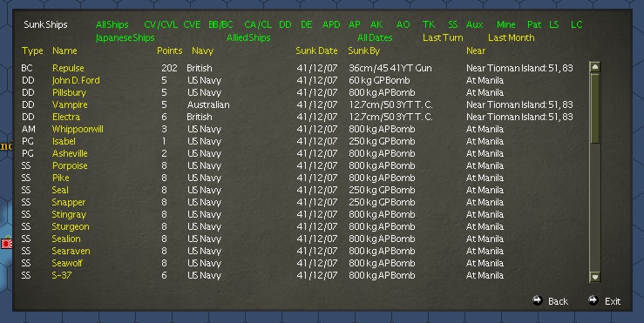The width and height of the screenshot is (644, 323).
Task: Show All Ships filter
Action: pyautogui.click(x=112, y=24)
